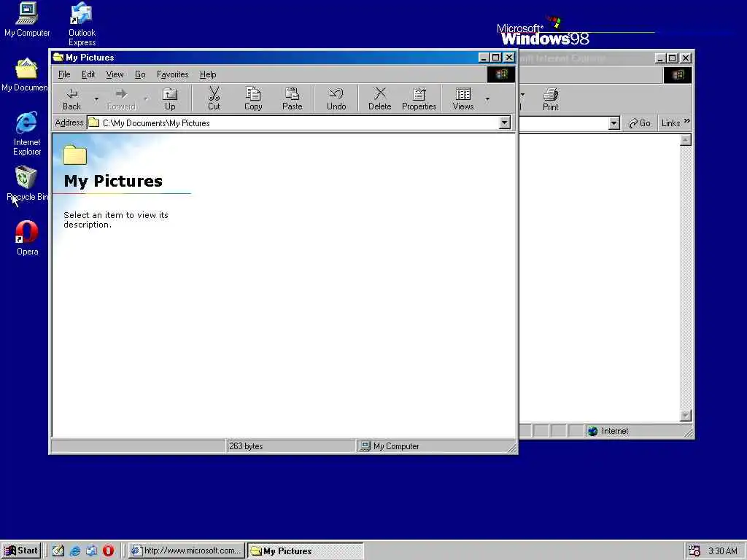This screenshot has width=747, height=560.
Task: Click My Computer zone in status bar
Action: coord(390,446)
